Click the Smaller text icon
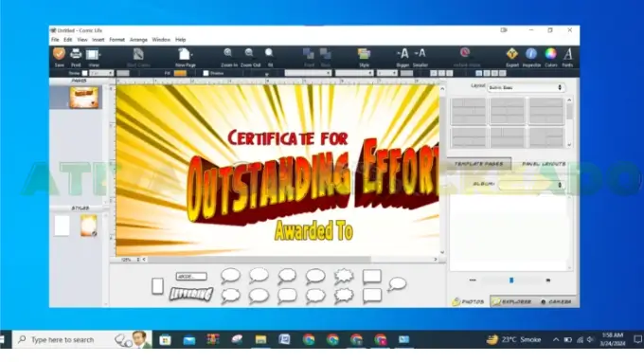Image resolution: width=644 pixels, height=362 pixels. click(420, 53)
